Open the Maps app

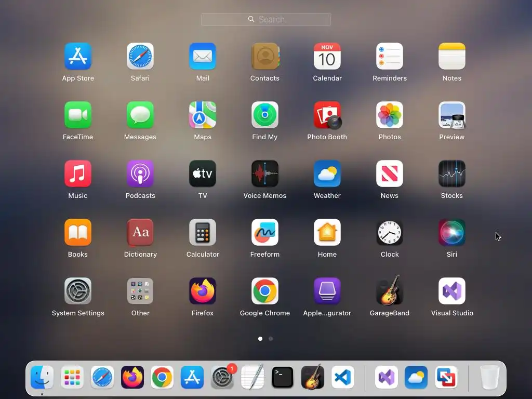pyautogui.click(x=203, y=115)
